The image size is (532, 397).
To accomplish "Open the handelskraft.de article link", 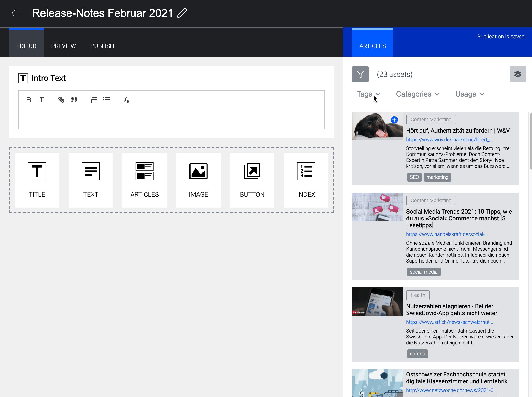I will (x=447, y=234).
